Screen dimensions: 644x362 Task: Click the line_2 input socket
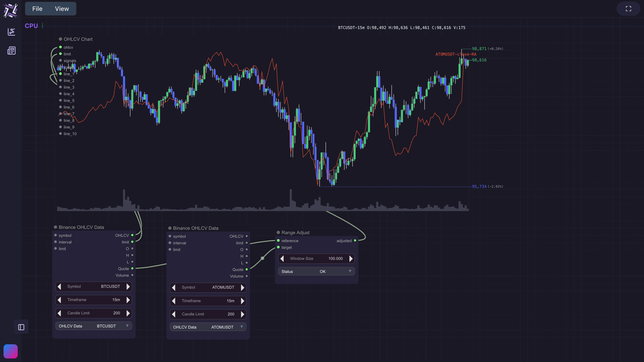[x=60, y=80]
